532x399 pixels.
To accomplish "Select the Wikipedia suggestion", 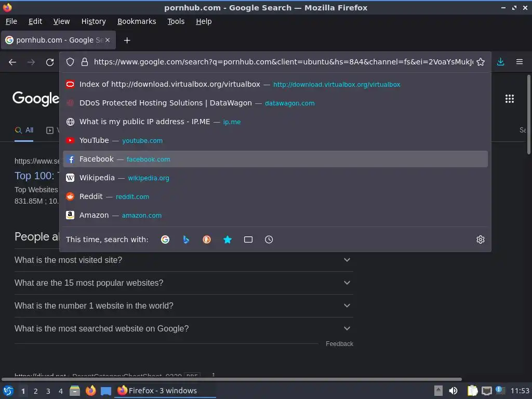I will [275, 178].
